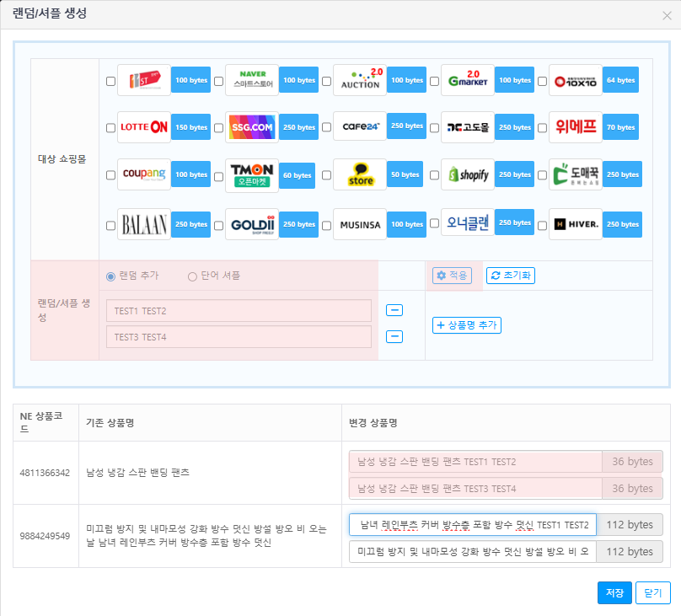This screenshot has width=681, height=616.
Task: Select the Naver Smart Store logo
Action: pos(252,80)
